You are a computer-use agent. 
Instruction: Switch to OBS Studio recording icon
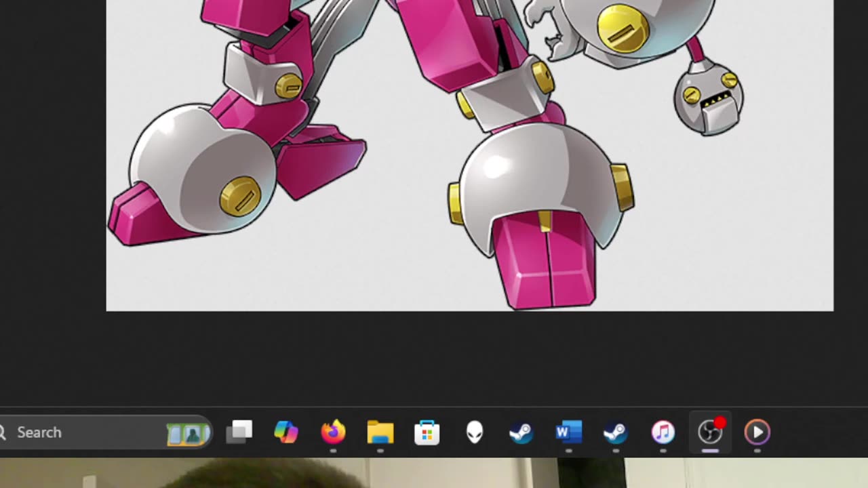710,432
